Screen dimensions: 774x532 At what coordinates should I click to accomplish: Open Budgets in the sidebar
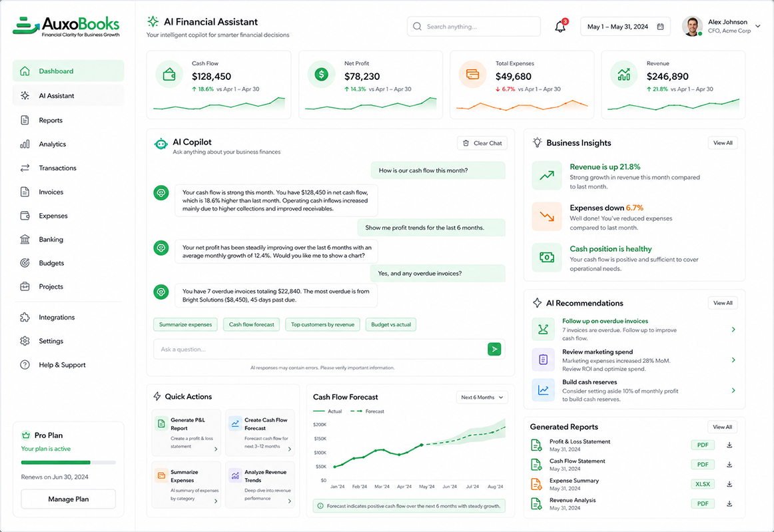point(68,263)
